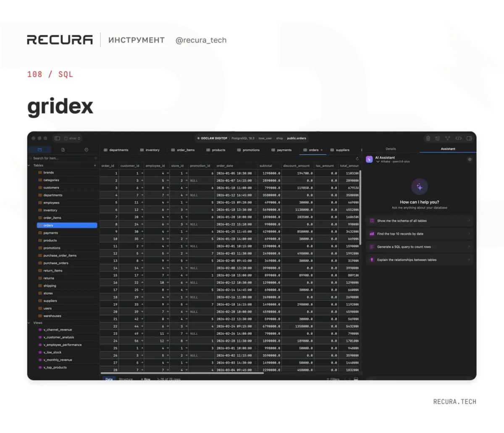Click the subtotal column header
Viewport: 504px width, 433px height.
269,165
